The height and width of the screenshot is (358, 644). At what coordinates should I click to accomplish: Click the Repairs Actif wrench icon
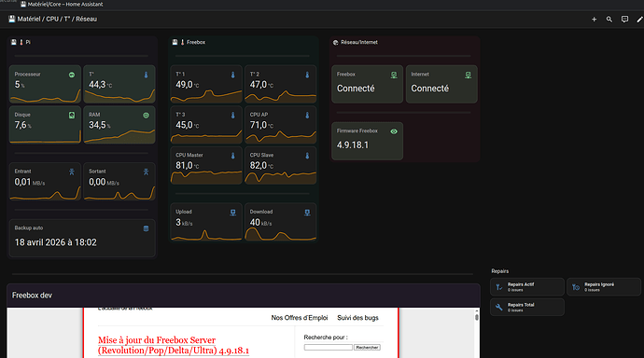499,287
